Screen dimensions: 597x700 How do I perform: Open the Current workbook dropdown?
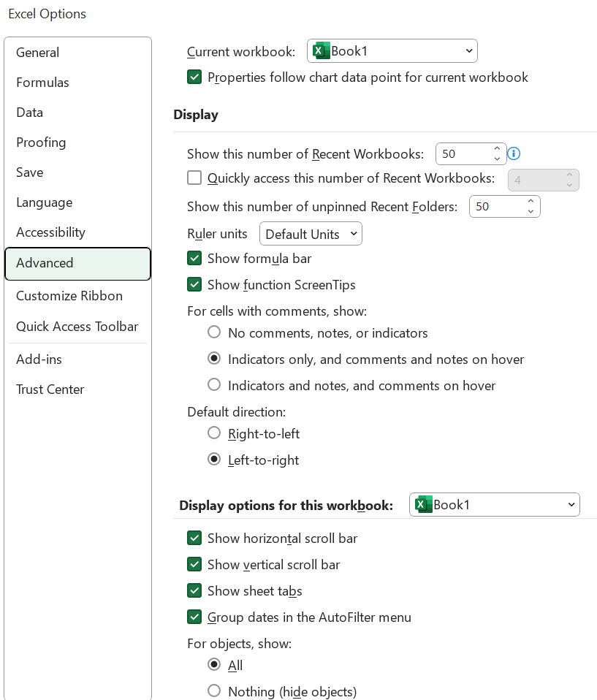click(392, 51)
